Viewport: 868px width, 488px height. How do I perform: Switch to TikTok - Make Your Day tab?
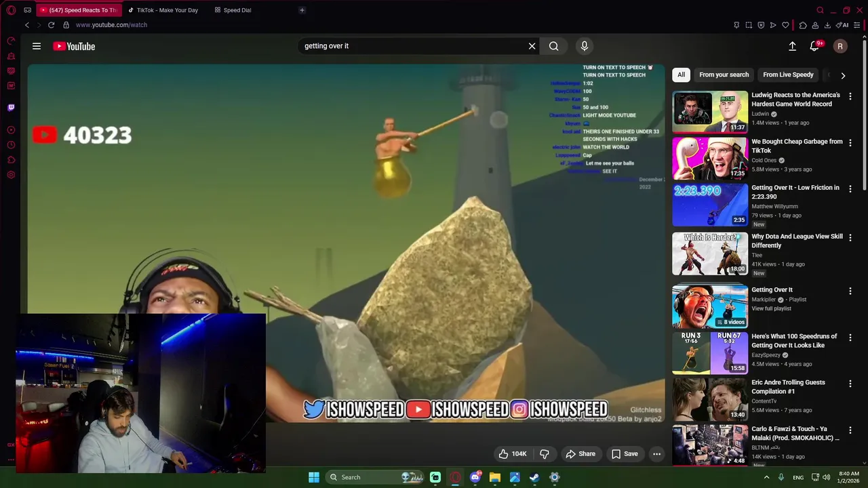tap(163, 10)
